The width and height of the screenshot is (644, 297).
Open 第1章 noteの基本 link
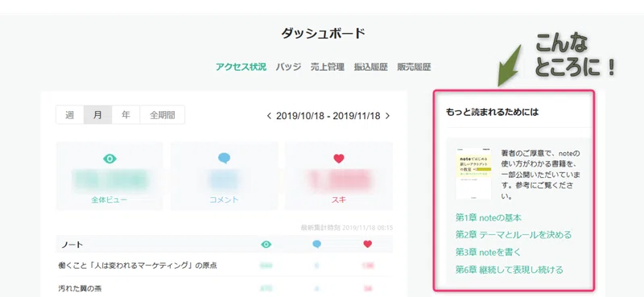489,217
